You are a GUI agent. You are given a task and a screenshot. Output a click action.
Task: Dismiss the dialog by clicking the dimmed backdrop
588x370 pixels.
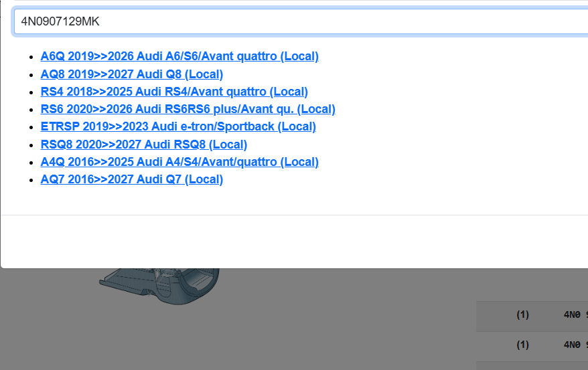tap(335, 321)
